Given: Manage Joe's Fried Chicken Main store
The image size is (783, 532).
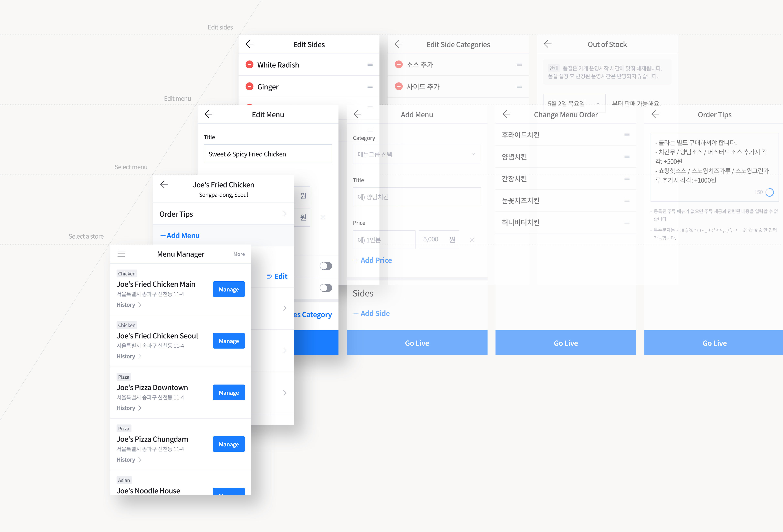Looking at the screenshot, I should point(229,289).
